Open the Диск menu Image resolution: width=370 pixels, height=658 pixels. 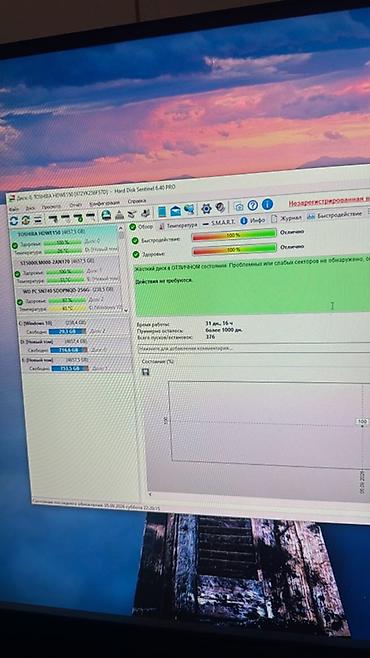click(x=30, y=208)
